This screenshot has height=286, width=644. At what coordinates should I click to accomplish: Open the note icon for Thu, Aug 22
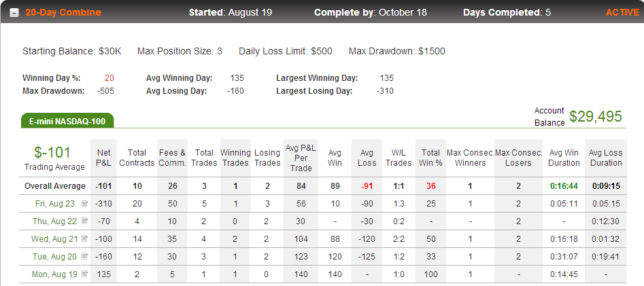(84, 221)
